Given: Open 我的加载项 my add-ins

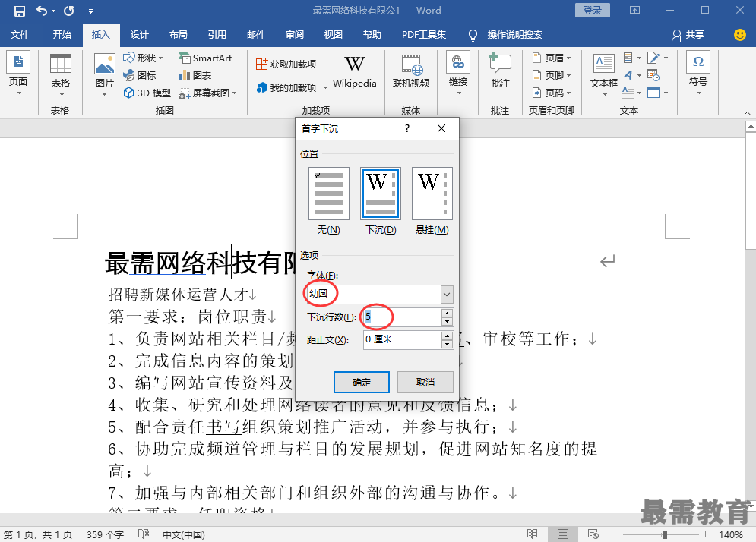Looking at the screenshot, I should (x=292, y=87).
